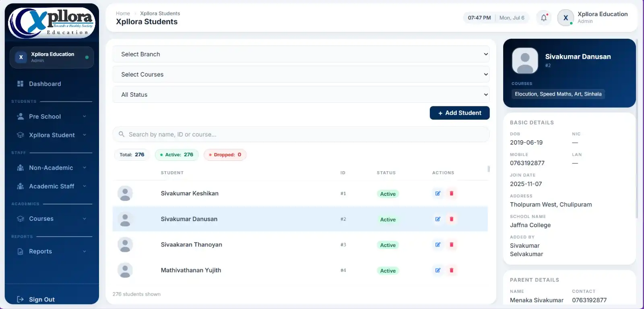
Task: Open the Select Branch dropdown
Action: pyautogui.click(x=301, y=54)
